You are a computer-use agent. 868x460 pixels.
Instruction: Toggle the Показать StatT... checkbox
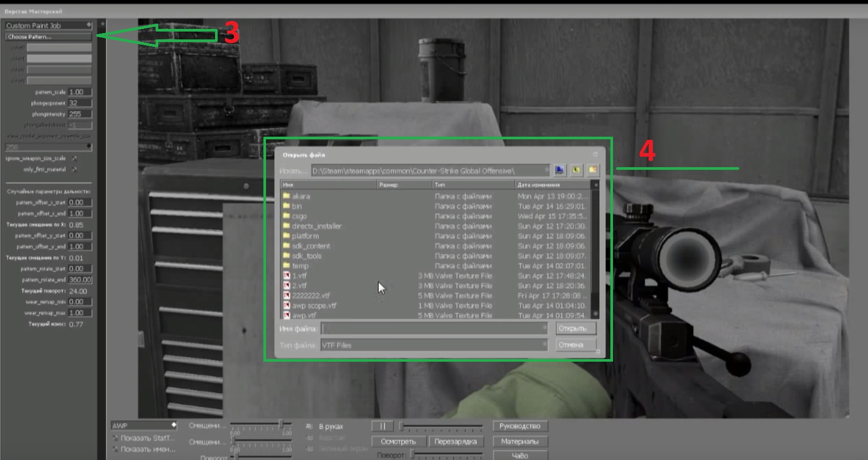point(115,438)
